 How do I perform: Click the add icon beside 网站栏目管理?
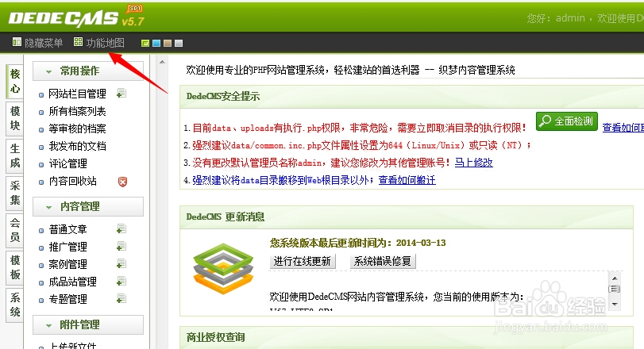click(121, 94)
